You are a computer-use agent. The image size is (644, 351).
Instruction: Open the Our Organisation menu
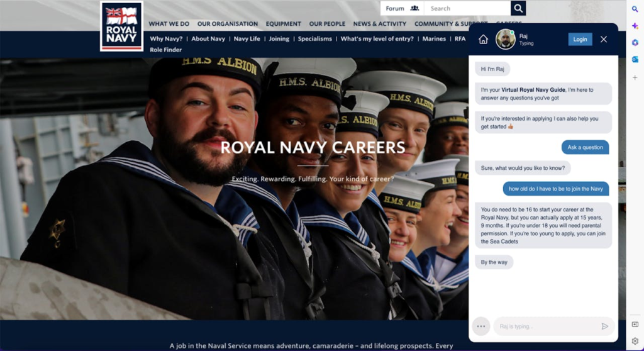coord(228,24)
